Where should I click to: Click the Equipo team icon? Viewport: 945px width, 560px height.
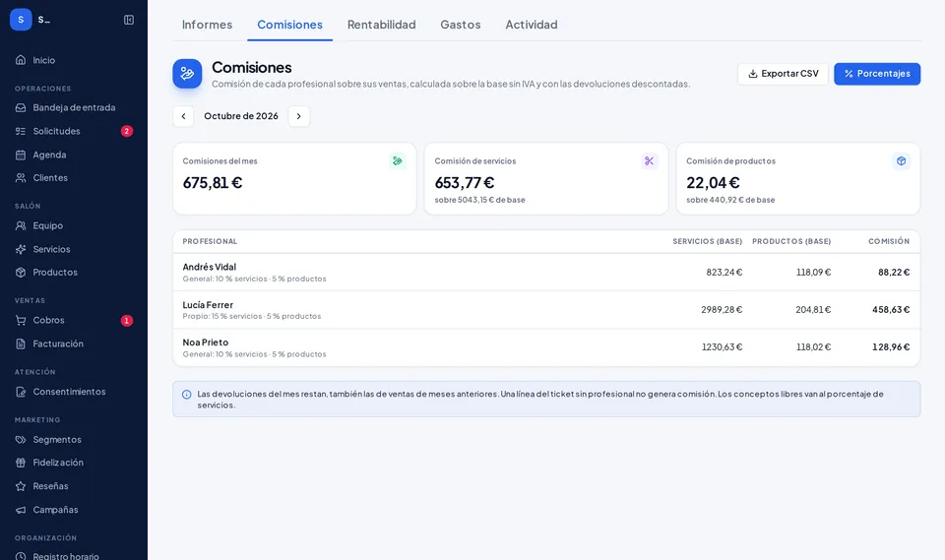(x=21, y=225)
